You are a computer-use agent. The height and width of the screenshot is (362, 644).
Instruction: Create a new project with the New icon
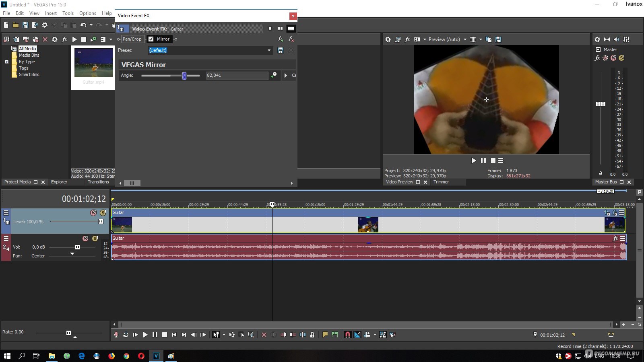(x=6, y=25)
